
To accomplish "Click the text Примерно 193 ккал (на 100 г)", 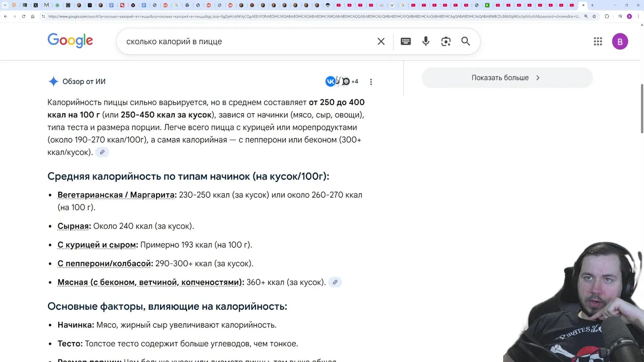I will [196, 245].
